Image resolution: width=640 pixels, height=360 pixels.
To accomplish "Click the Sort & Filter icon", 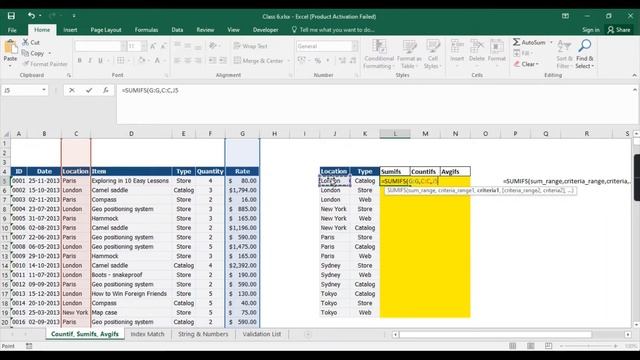I will pyautogui.click(x=564, y=46).
